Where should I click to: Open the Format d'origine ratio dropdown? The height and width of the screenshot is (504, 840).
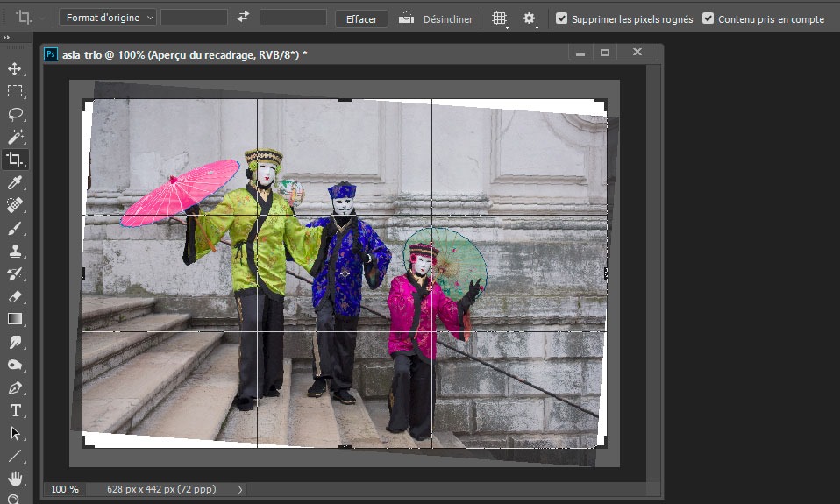[109, 18]
